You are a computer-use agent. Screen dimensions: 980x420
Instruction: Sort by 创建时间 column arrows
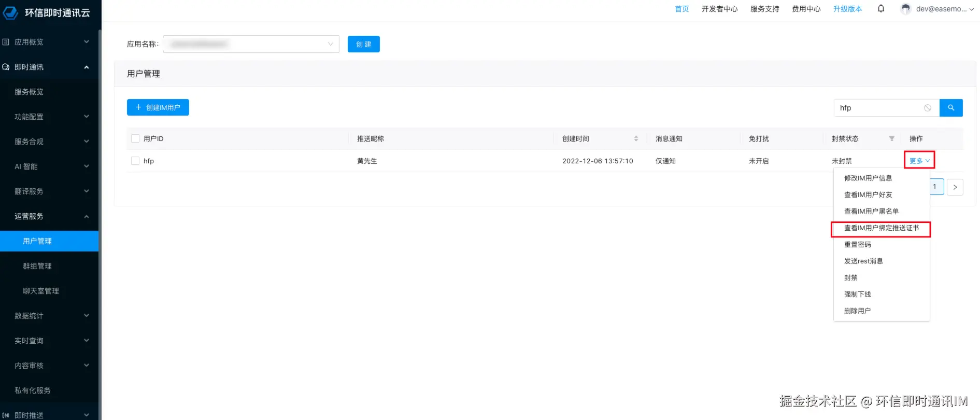[x=636, y=138]
